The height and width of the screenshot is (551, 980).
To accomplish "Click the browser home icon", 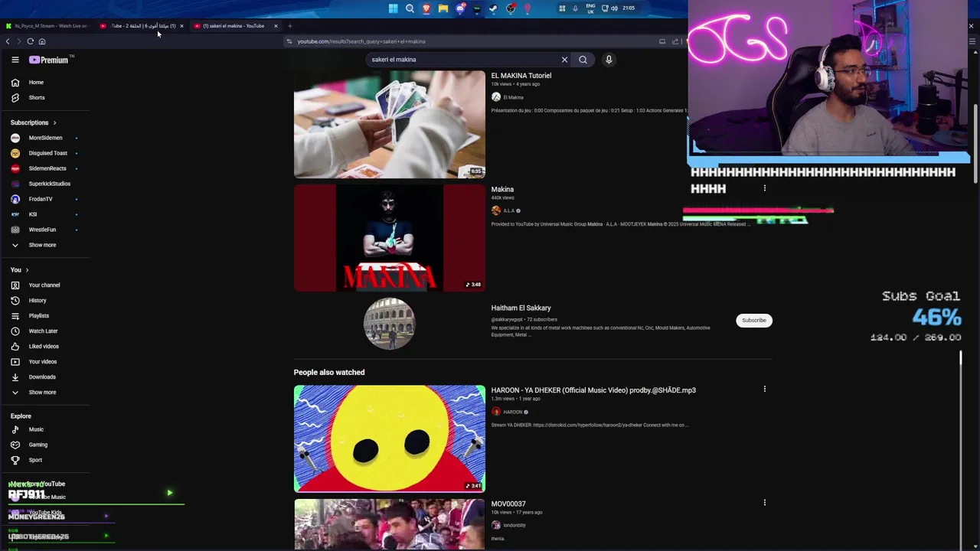I will point(42,41).
